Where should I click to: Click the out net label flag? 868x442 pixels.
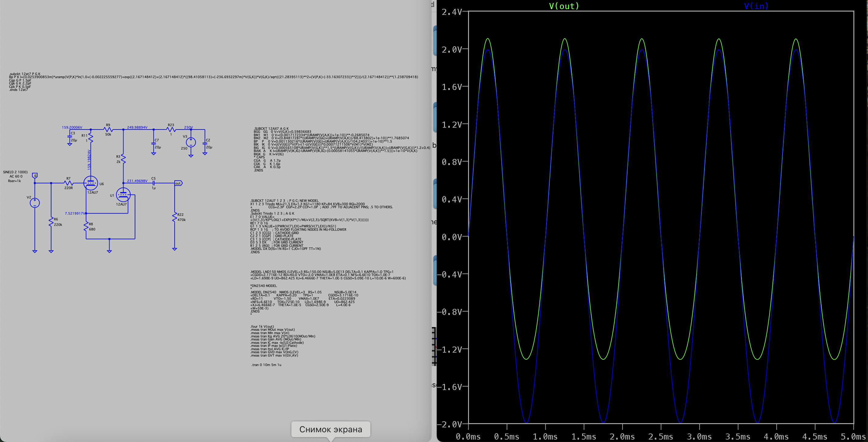click(178, 183)
